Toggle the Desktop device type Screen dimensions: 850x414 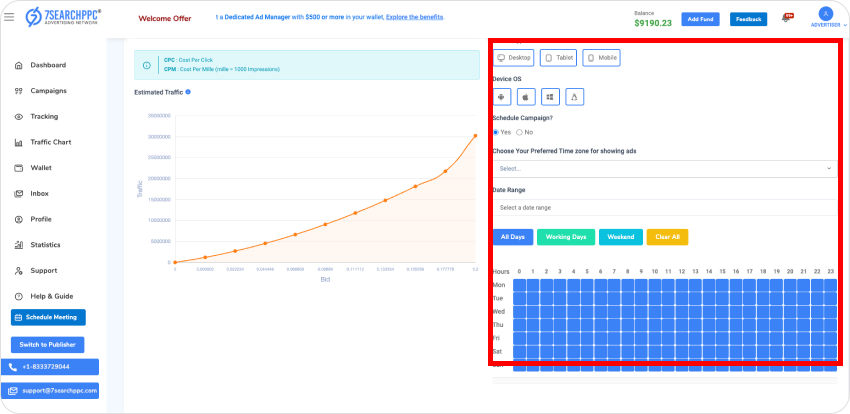pos(514,58)
